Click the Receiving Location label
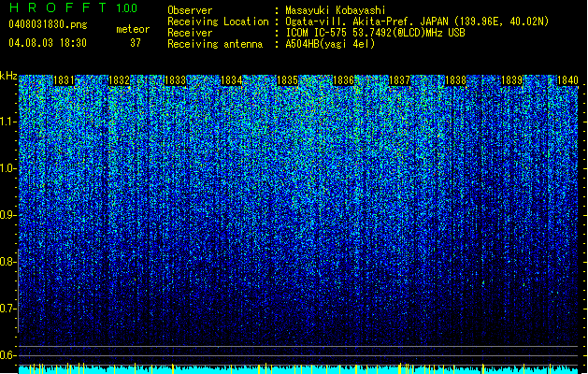The image size is (588, 374). coord(218,22)
